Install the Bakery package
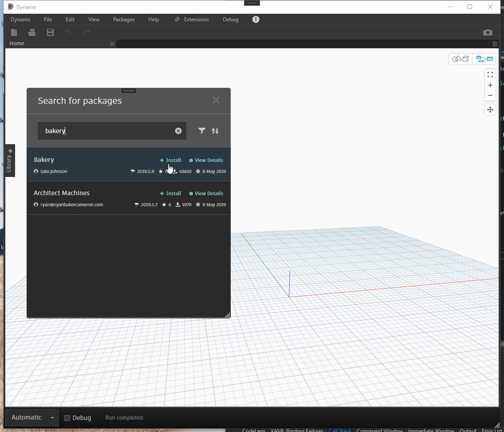504x432 pixels. pyautogui.click(x=170, y=160)
